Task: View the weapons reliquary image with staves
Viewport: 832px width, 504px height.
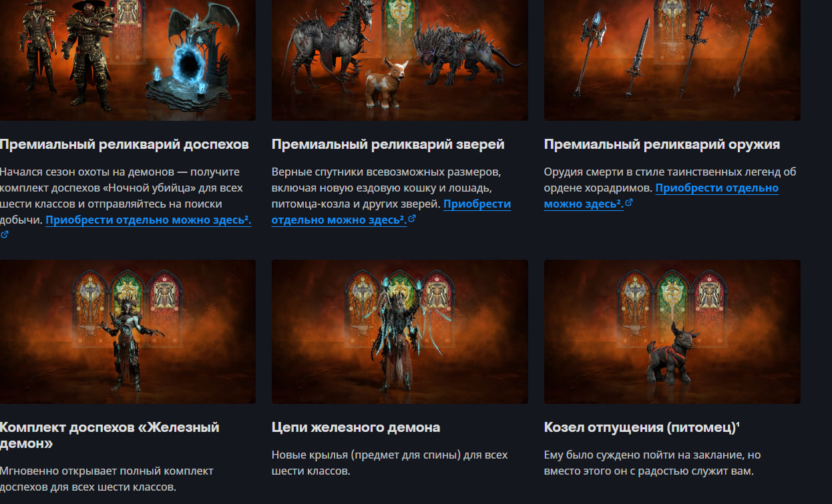Action: [672, 60]
